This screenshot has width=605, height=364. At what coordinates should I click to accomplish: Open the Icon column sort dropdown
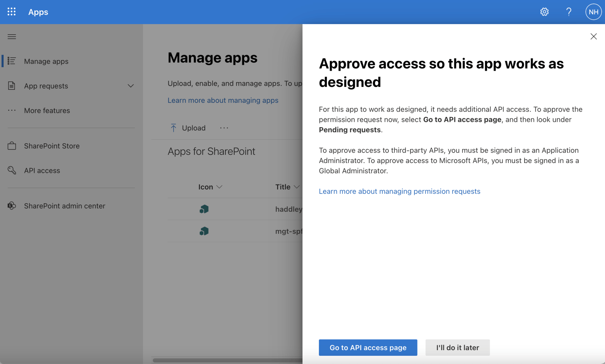click(219, 187)
